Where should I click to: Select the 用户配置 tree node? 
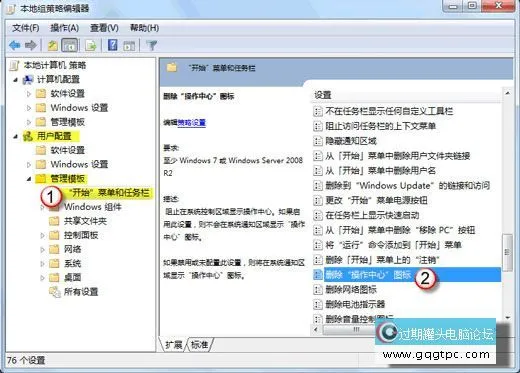tap(54, 136)
